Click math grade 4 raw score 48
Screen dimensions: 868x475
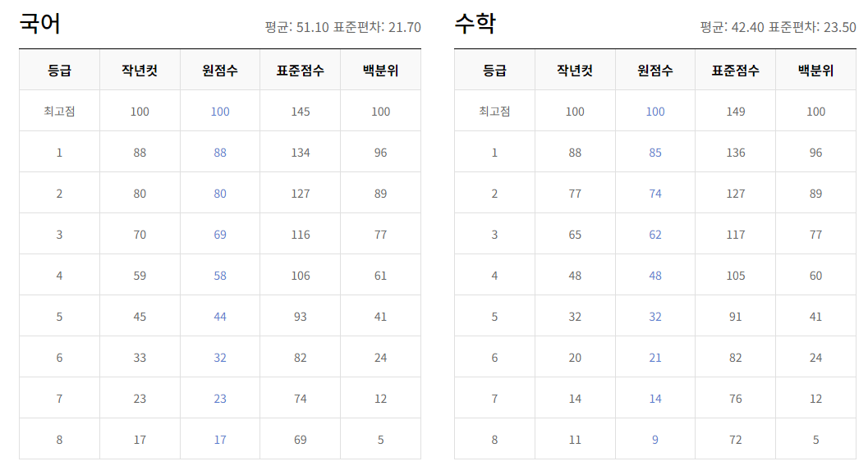pos(654,275)
